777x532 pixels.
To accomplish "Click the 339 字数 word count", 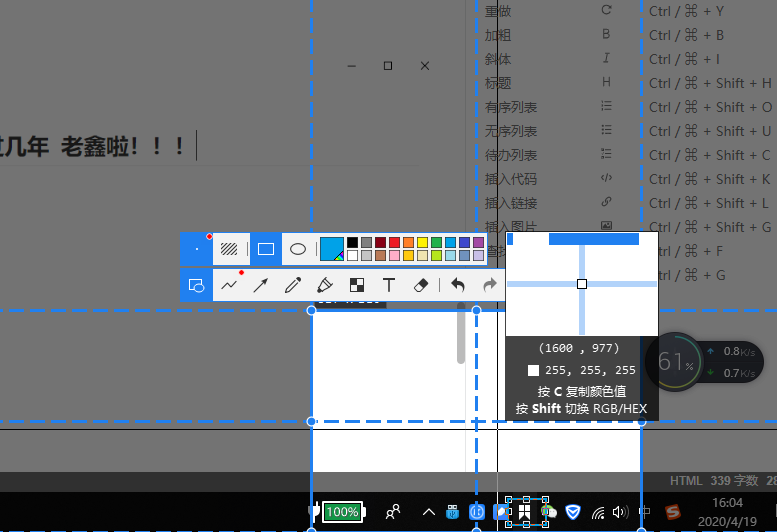I will (x=734, y=480).
